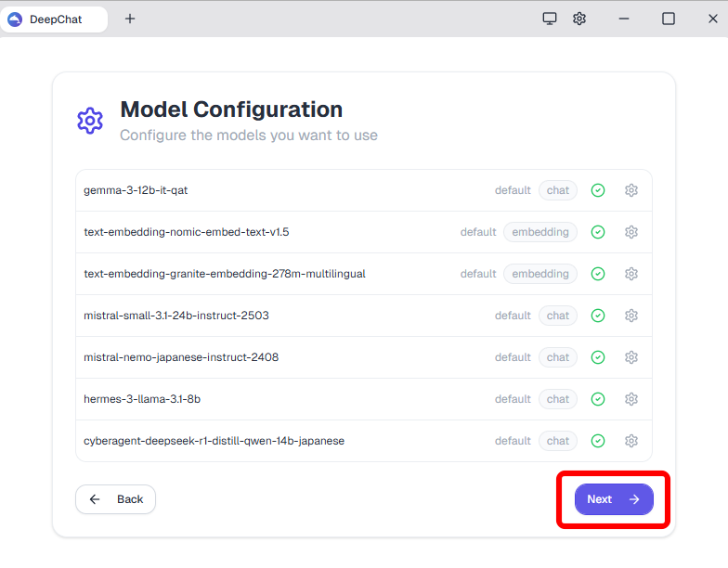Toggle enabled checkmark for mistral-small-3.1-24b-instruct-2503
This screenshot has width=728, height=568.
tap(598, 316)
